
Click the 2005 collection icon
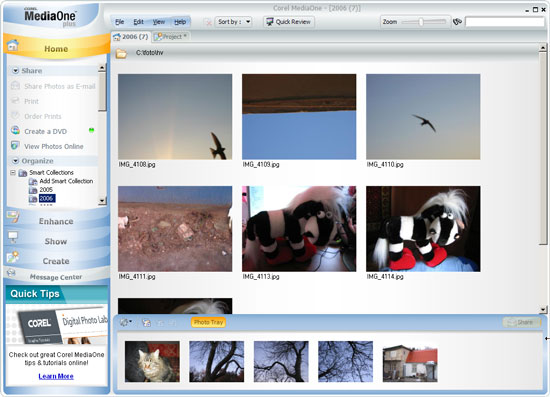33,190
